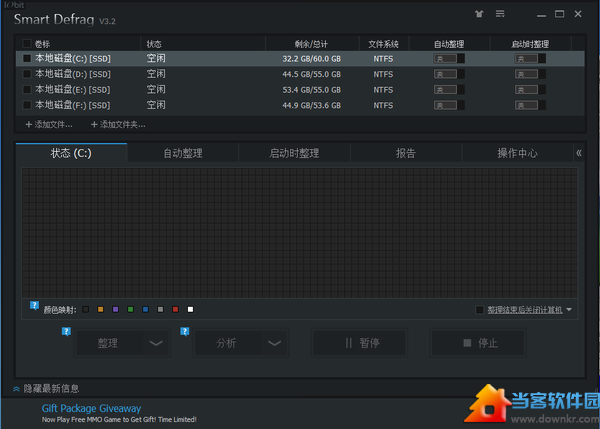Open the 报告 tab
Screen dimensions: 600x429
coord(406,153)
